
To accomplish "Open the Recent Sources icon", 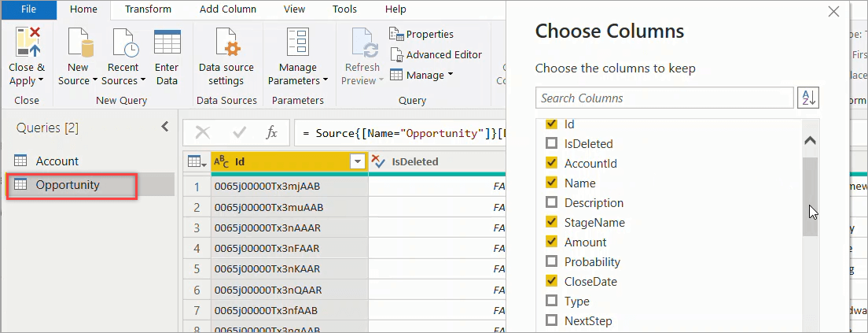I will tap(124, 43).
